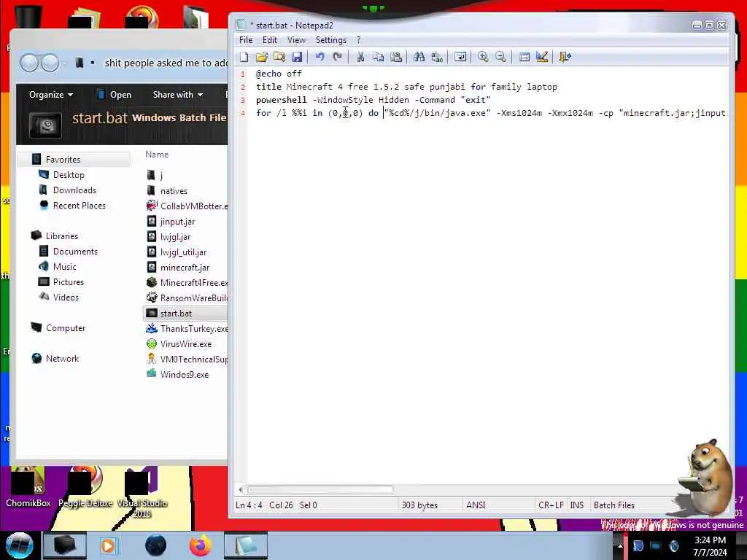Open the File menu in Notepad2

[x=246, y=40]
